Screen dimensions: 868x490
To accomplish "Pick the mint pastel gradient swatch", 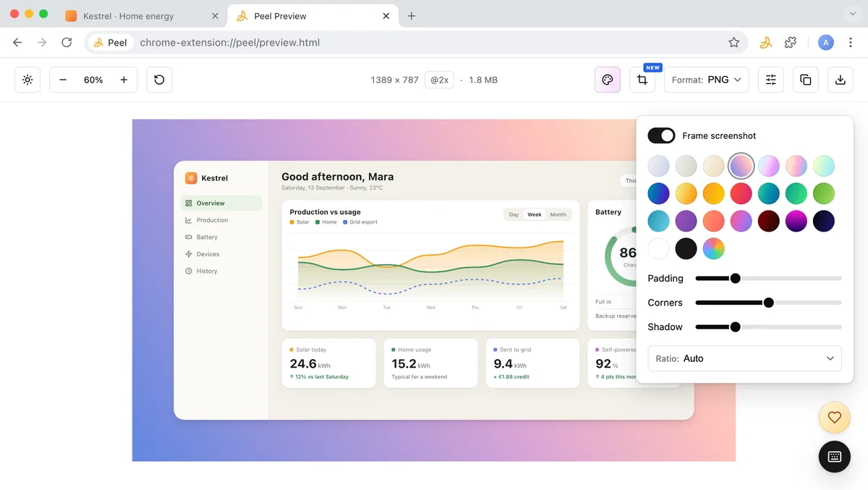I will (x=823, y=166).
